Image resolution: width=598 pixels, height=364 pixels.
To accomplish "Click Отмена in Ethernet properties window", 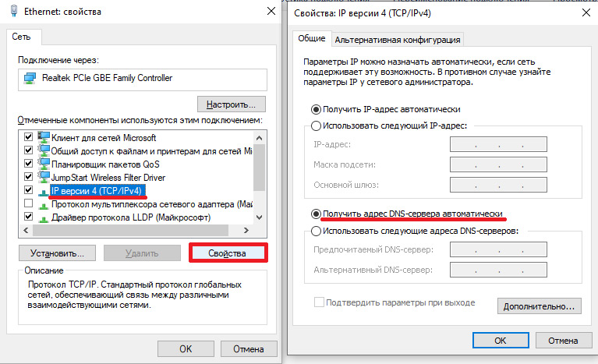I will [249, 349].
